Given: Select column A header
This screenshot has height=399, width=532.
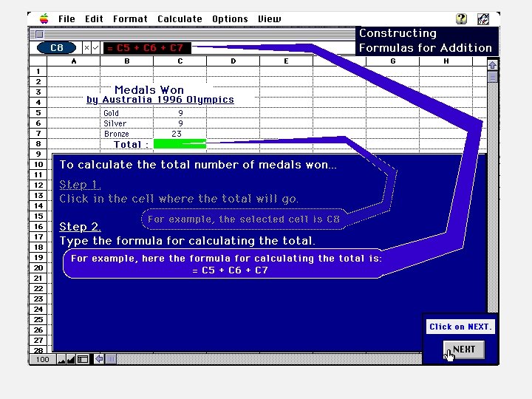Looking at the screenshot, I should click(74, 61).
